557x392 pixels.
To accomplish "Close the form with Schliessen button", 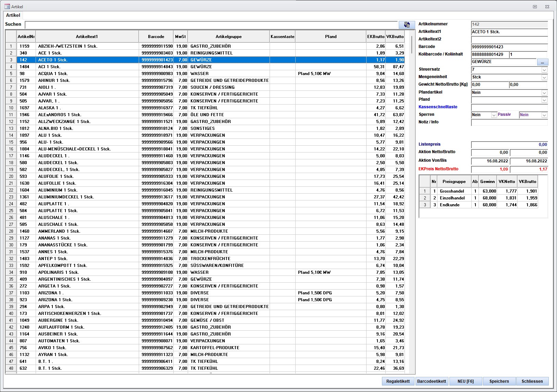I will coord(532,381).
